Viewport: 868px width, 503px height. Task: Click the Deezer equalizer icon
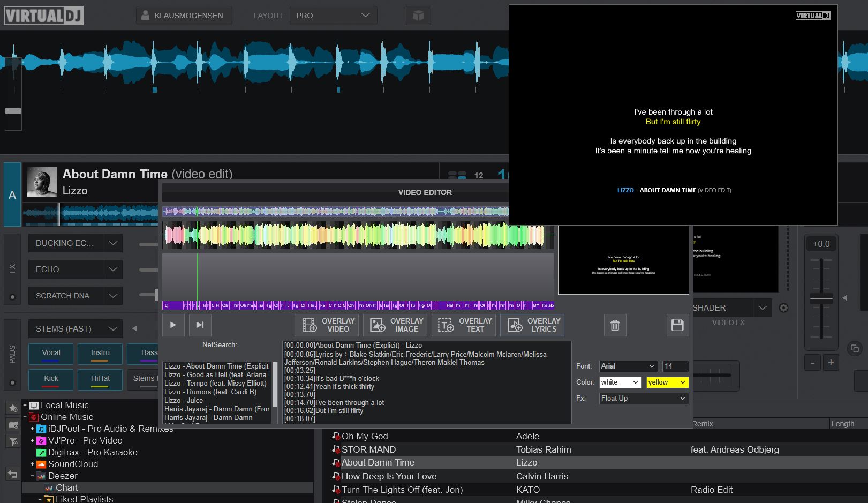click(41, 476)
